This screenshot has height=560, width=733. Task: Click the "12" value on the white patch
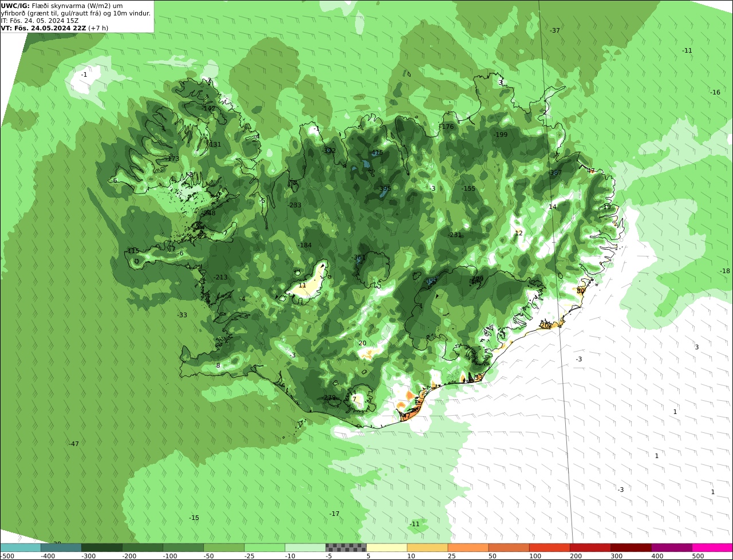tap(519, 234)
